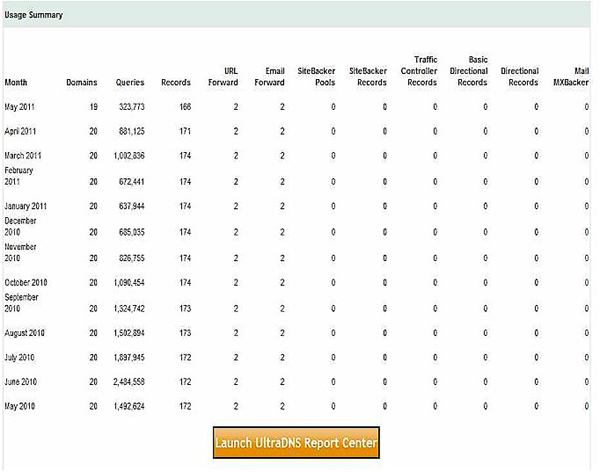The width and height of the screenshot is (600, 472).
Task: Click the April 2011 row label
Action: point(22,130)
